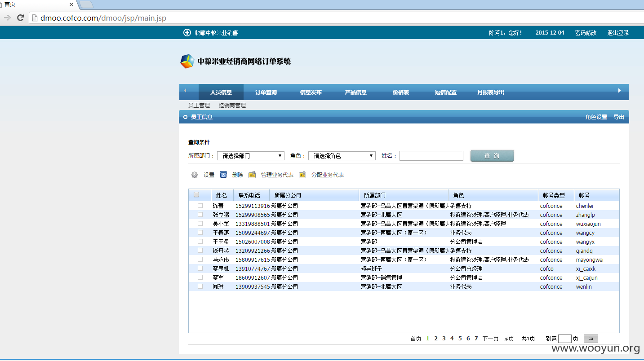The height and width of the screenshot is (361, 644).
Task: Click the phone number 13910774767
Action: pyautogui.click(x=253, y=269)
